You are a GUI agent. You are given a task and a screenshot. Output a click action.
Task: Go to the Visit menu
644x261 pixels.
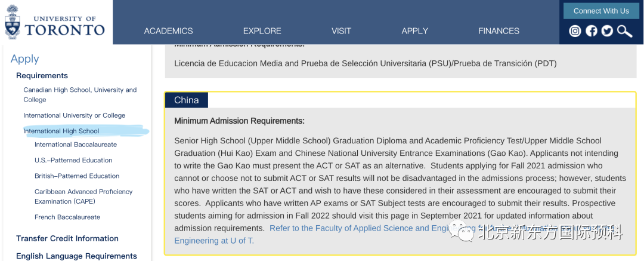pos(341,31)
